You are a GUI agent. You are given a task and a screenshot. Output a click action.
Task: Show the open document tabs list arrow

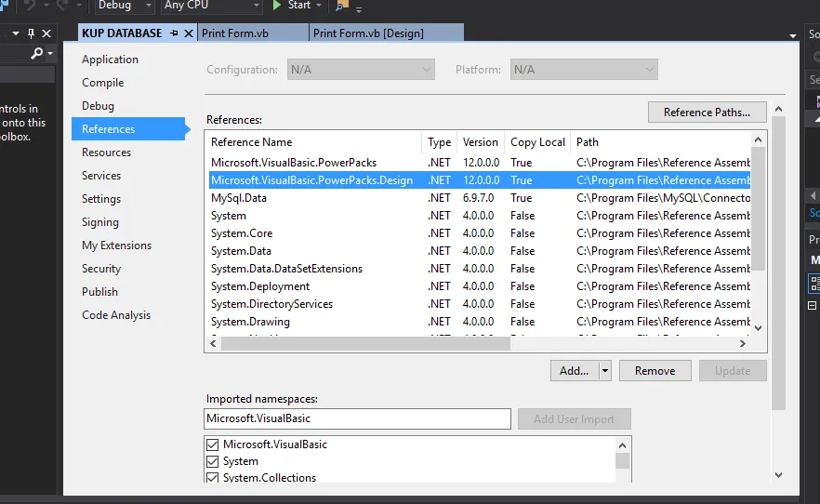coord(793,35)
